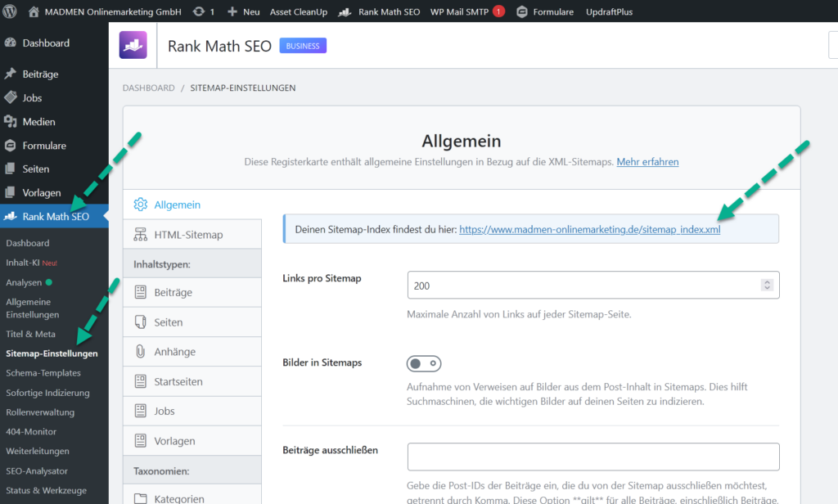
Task: Open SEO-Analysator submenu item
Action: pos(37,470)
